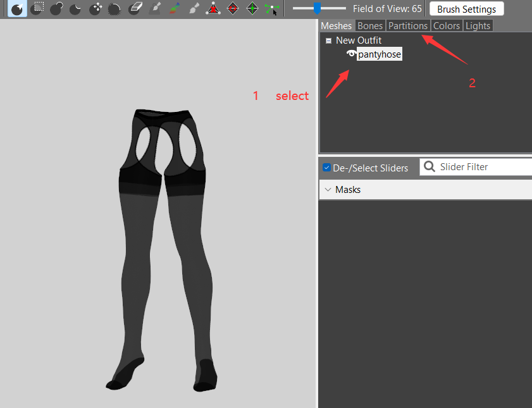The height and width of the screenshot is (408, 532).
Task: Select the Mask brush tool
Action: 37,8
